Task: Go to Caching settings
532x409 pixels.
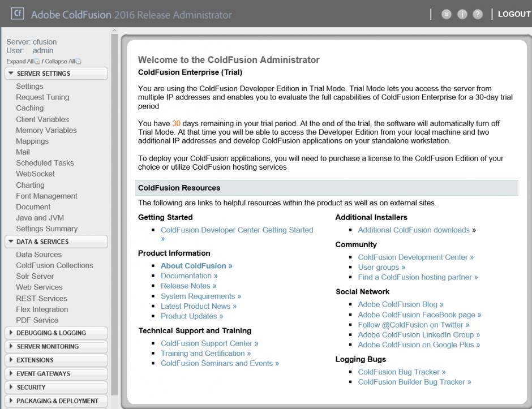Action: (30, 108)
